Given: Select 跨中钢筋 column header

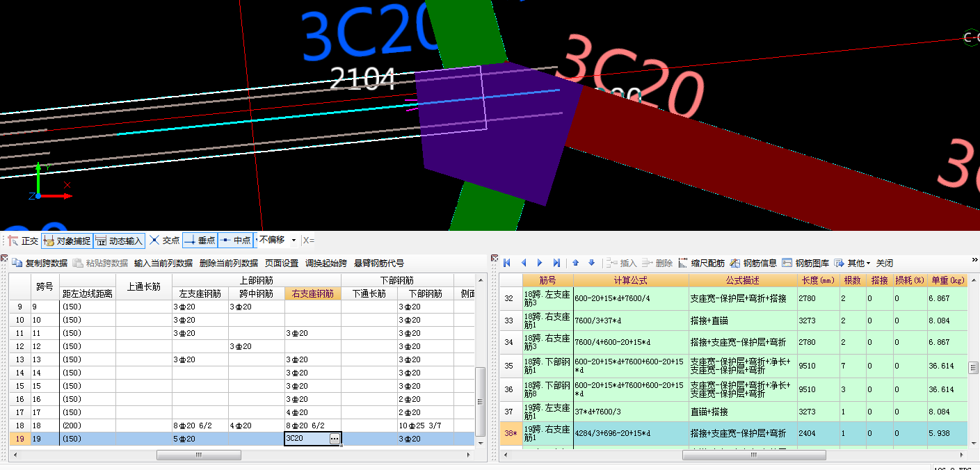Looking at the screenshot, I should click(257, 293).
